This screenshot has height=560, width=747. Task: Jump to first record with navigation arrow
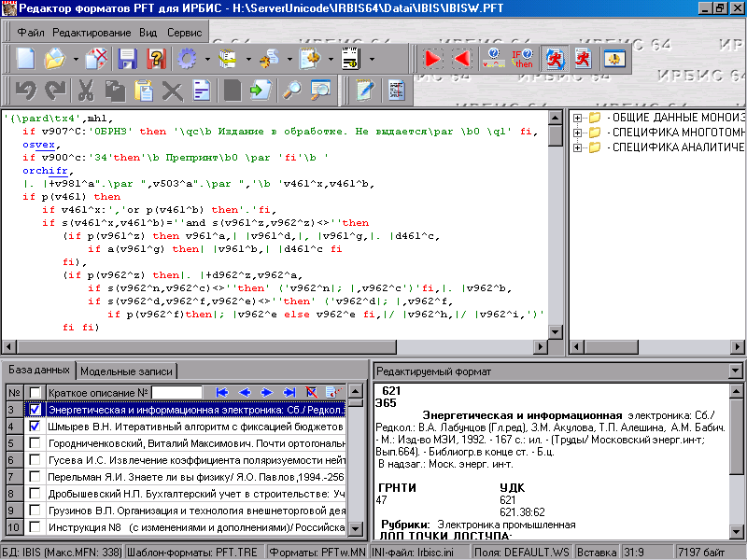coord(221,393)
